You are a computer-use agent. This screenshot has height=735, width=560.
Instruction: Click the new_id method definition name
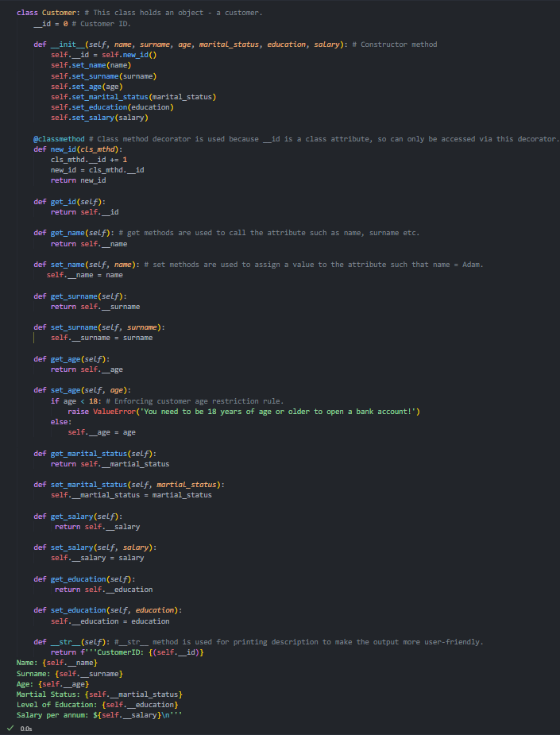click(64, 149)
